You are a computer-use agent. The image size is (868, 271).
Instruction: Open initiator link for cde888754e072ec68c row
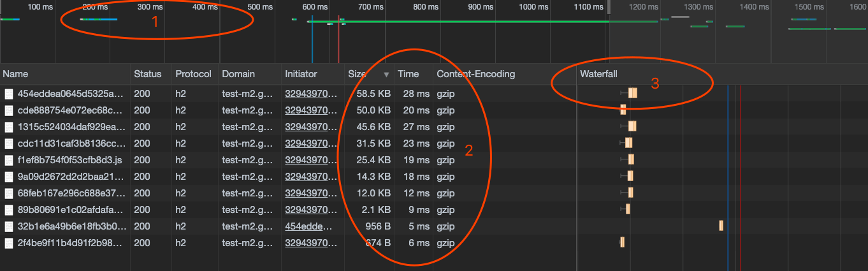310,110
